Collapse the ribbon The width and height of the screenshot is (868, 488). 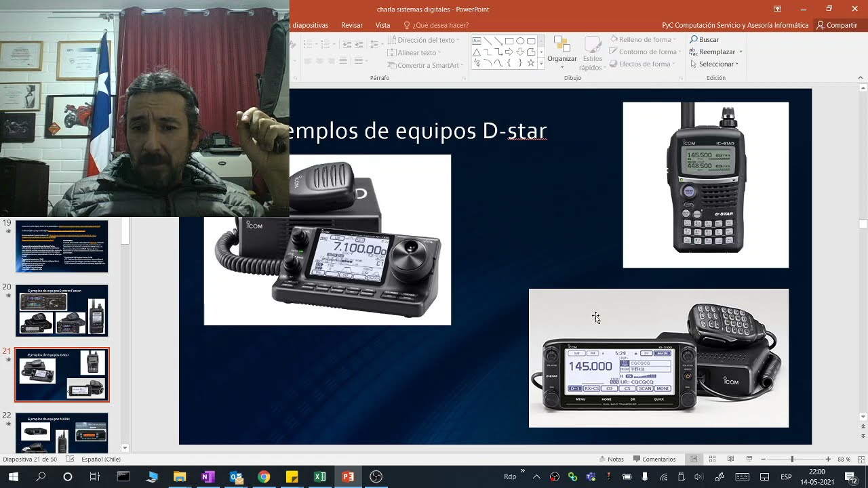tap(861, 78)
